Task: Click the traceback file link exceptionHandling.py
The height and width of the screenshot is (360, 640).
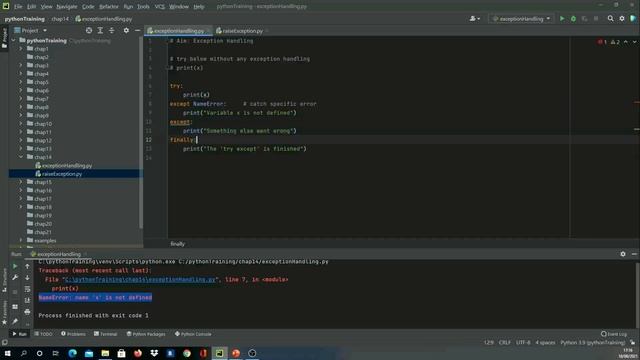Action: (x=140, y=280)
